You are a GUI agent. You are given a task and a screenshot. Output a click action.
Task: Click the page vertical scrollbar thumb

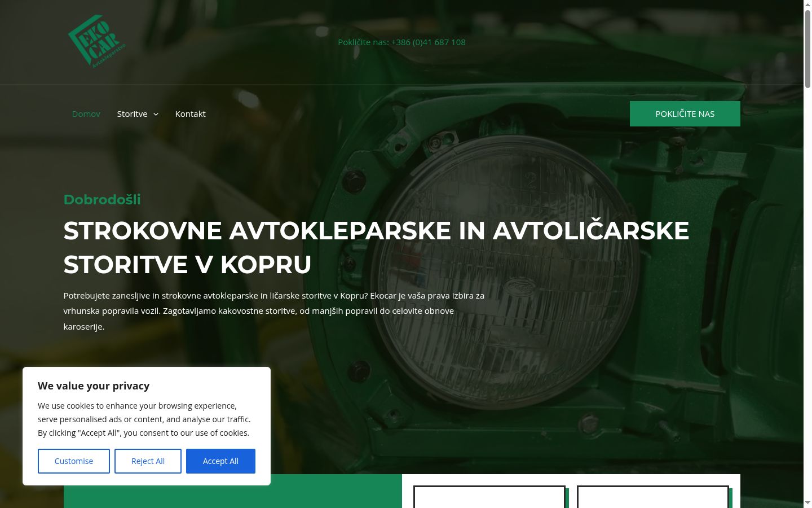pyautogui.click(x=807, y=49)
